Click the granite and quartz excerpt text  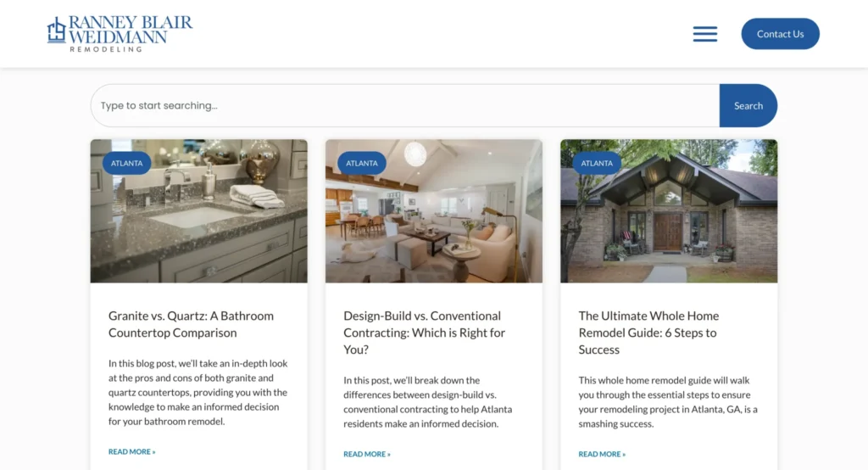tap(198, 392)
